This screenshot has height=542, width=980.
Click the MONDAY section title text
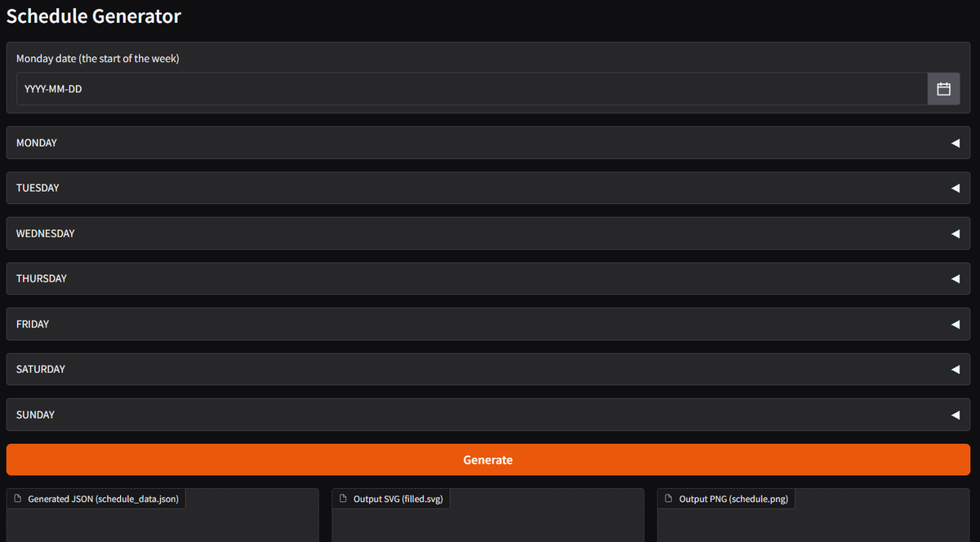click(37, 143)
